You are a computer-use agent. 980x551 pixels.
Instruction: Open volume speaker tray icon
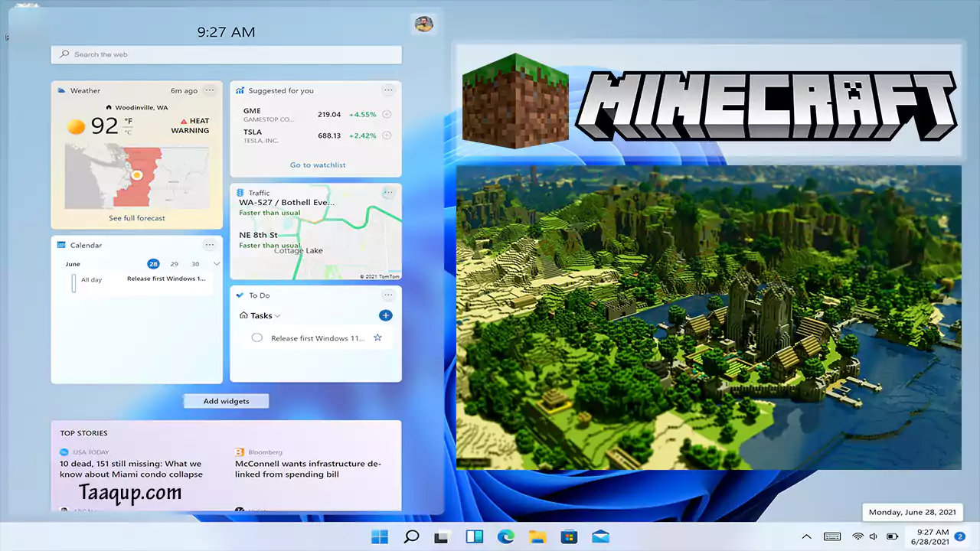tap(875, 537)
